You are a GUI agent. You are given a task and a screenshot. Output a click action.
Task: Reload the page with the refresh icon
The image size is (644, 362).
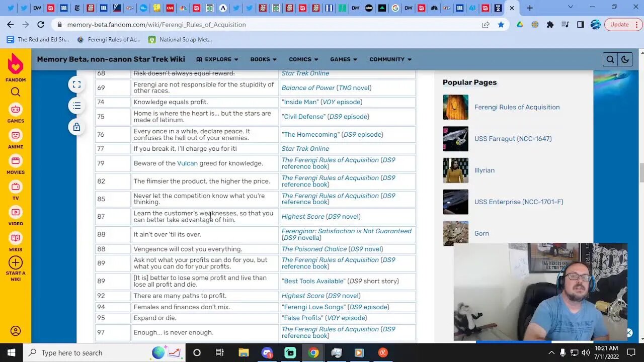[x=41, y=24]
